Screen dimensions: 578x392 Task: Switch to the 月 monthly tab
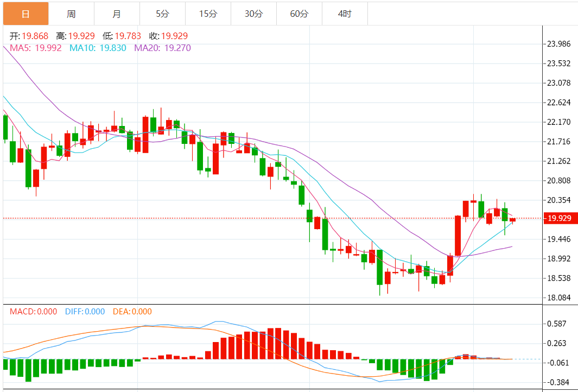[117, 14]
